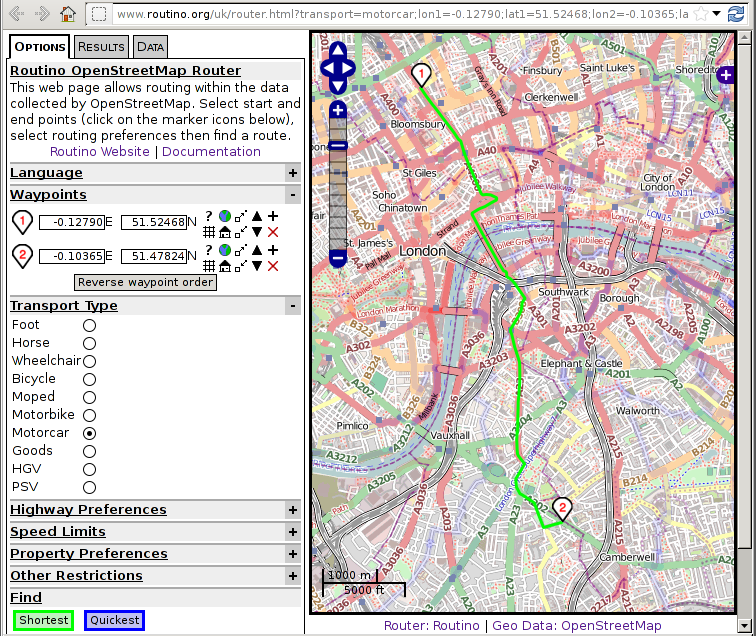Image resolution: width=756 pixels, height=636 pixels.
Task: Add a waypoint after waypoint 1 with plus icon
Action: pos(273,216)
